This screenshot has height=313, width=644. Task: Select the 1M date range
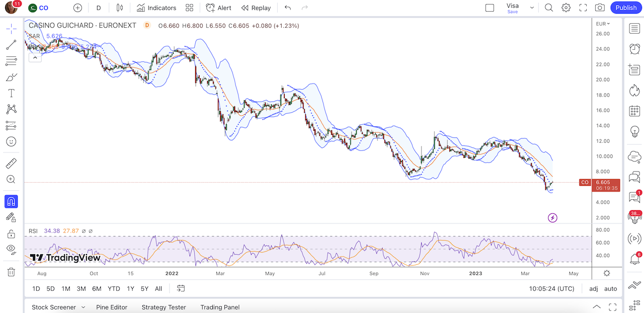pyautogui.click(x=66, y=288)
